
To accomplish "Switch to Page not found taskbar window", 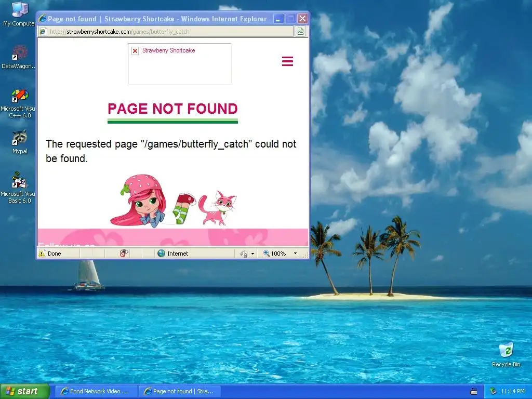I will 180,391.
